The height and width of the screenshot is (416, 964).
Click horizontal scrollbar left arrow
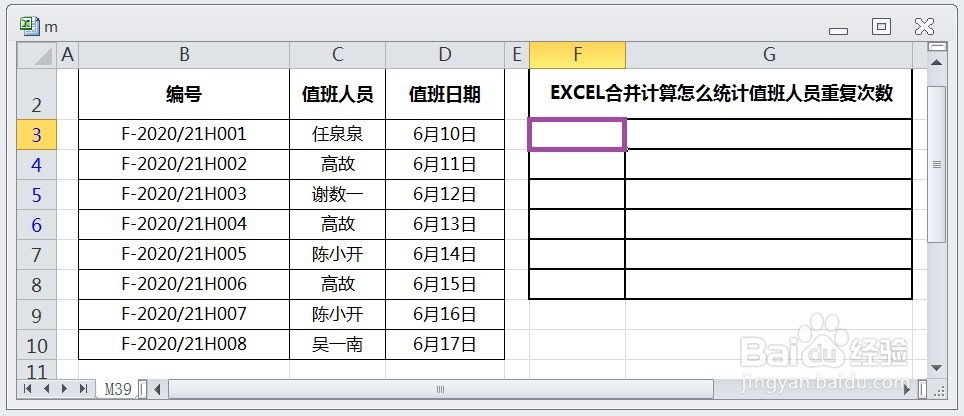[x=157, y=388]
